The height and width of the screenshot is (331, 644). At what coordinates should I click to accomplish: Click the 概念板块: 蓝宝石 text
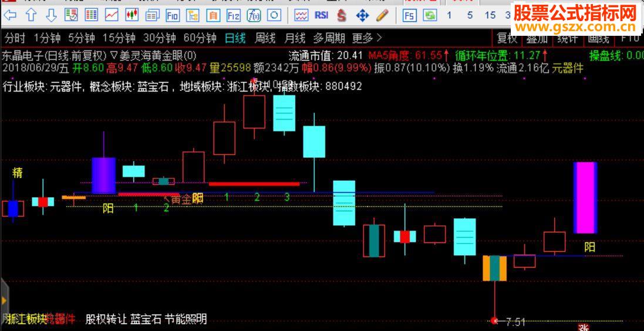tap(129, 87)
